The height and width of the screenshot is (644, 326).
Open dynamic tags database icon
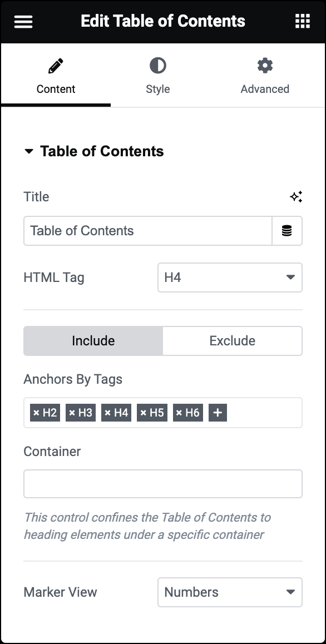point(287,231)
